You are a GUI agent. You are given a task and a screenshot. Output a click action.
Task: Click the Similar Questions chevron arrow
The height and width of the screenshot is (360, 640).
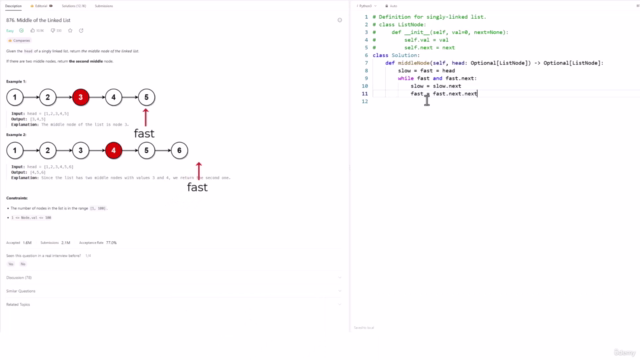click(340, 291)
